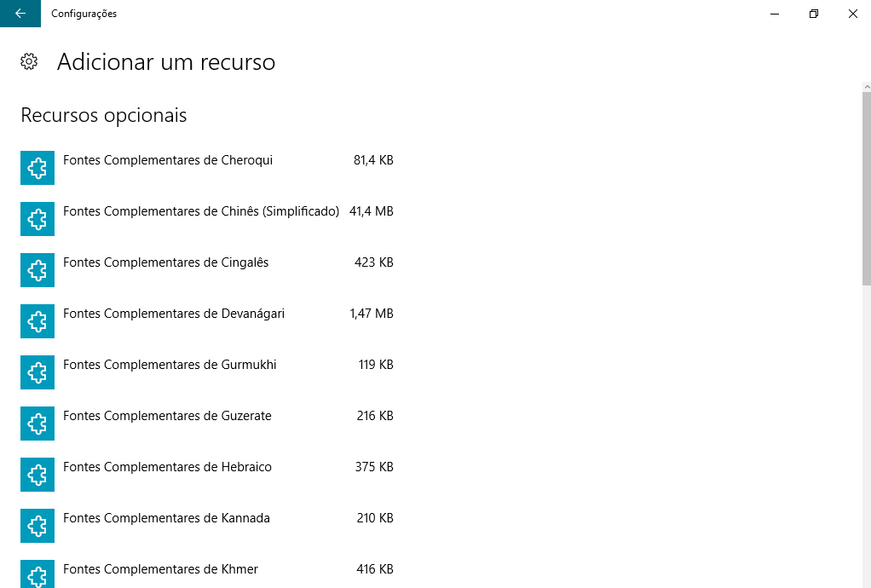
Task: Select Fontes Complementares de Khmer item
Action: (x=206, y=574)
